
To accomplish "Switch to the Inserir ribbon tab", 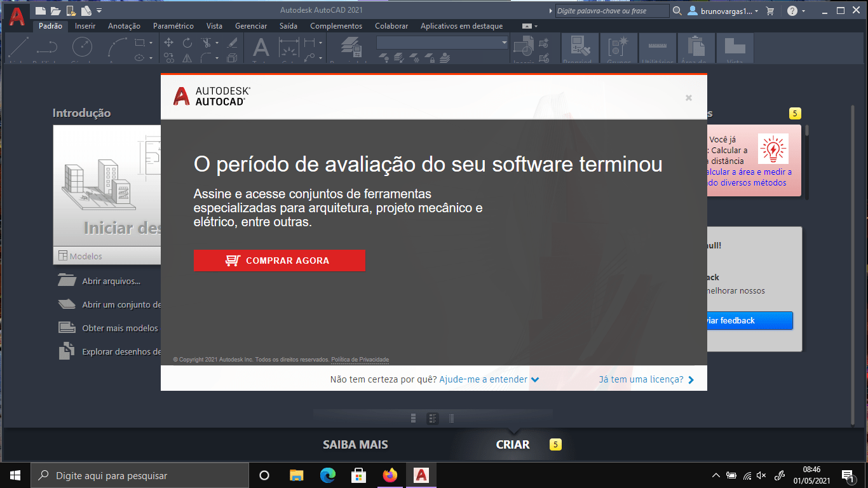I will (85, 26).
